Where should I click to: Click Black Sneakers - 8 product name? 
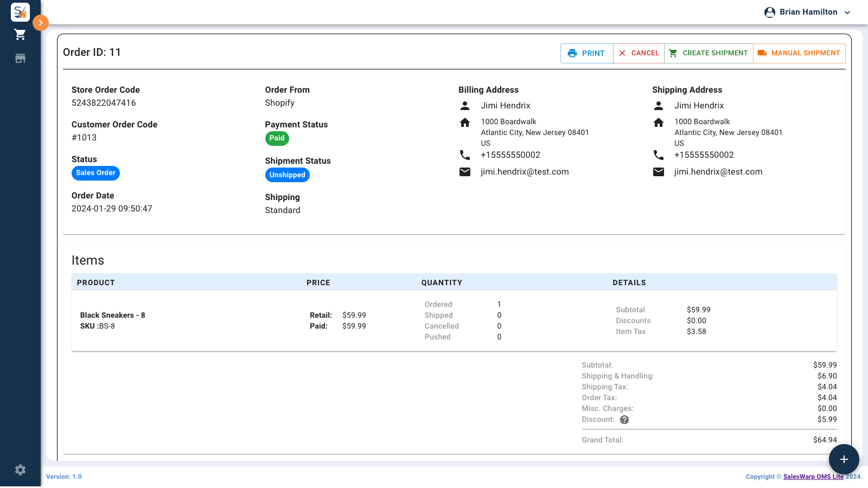[112, 315]
